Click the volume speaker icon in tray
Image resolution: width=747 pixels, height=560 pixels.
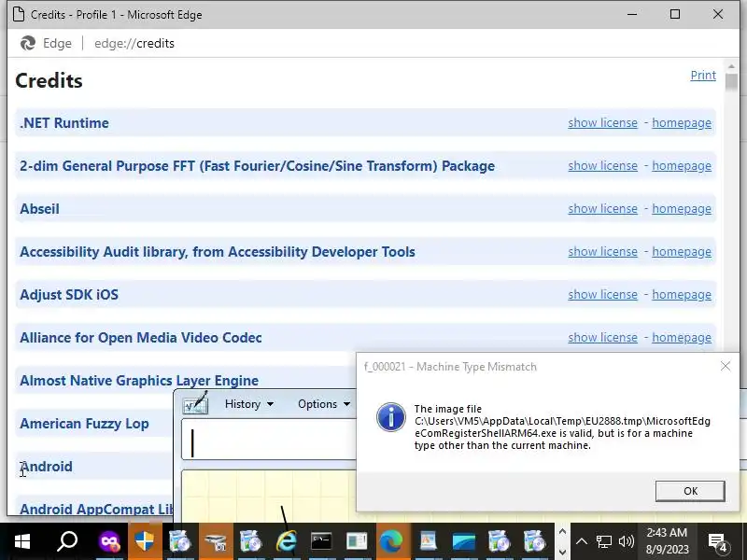click(x=626, y=541)
